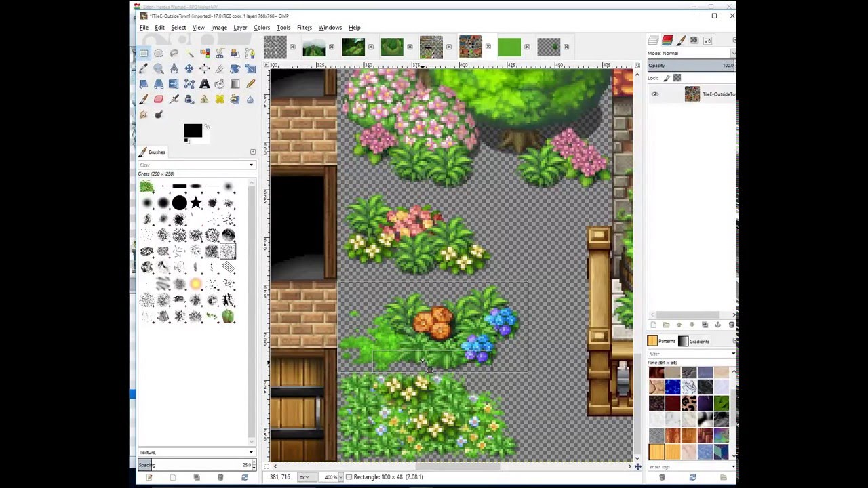Toggle lock pixels brush icon
Screen dimensions: 868x488
(667, 78)
